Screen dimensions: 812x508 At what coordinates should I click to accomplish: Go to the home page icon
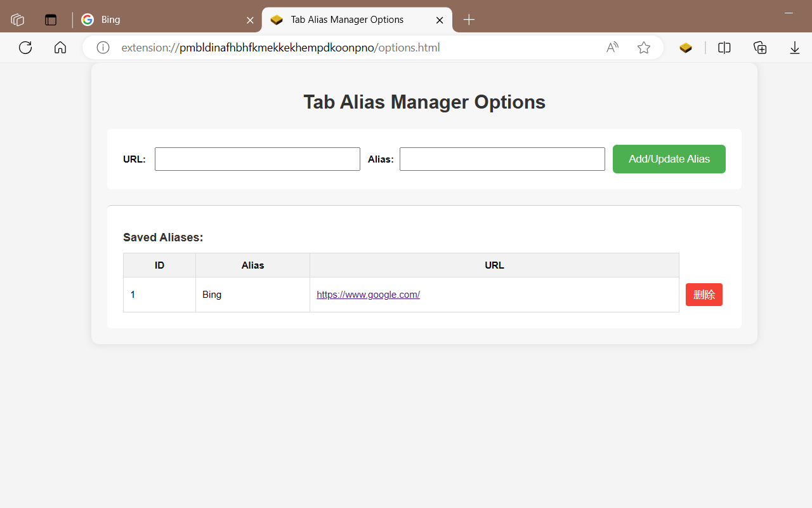(x=60, y=48)
